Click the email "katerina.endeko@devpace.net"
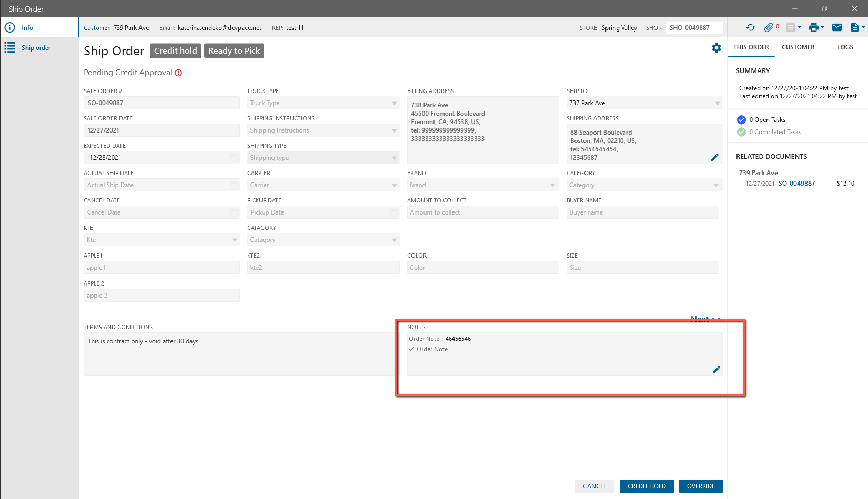 click(219, 28)
